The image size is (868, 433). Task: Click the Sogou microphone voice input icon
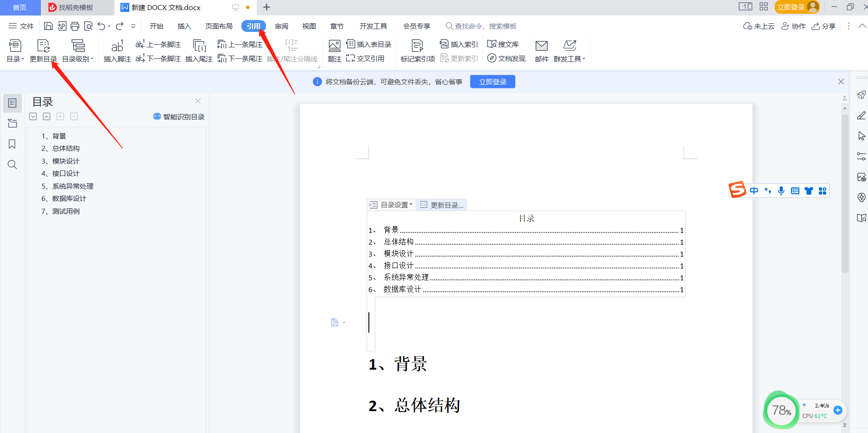pos(781,191)
